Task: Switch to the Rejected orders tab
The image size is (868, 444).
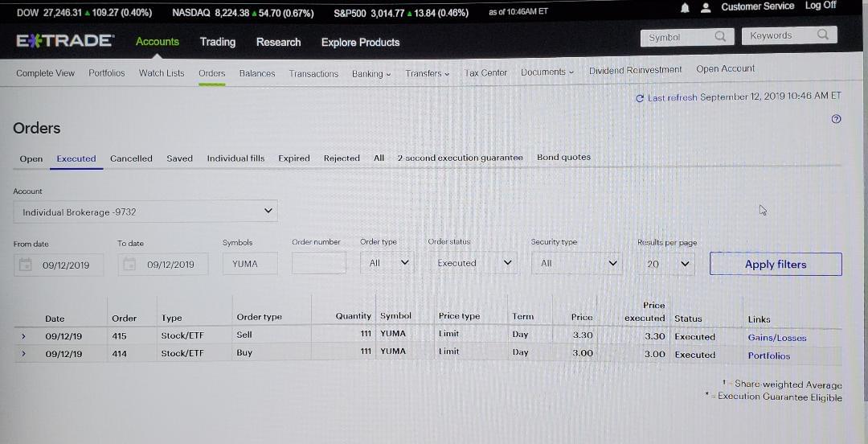Action: (x=342, y=158)
